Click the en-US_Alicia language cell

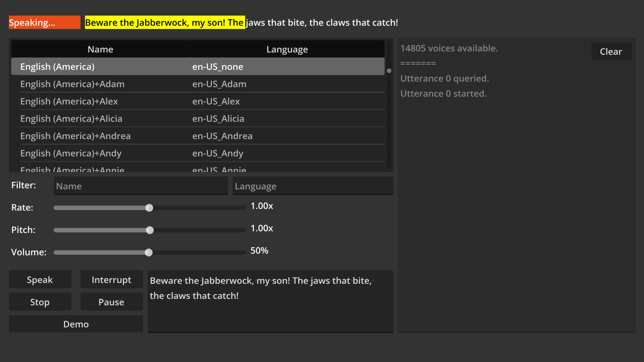click(x=218, y=119)
